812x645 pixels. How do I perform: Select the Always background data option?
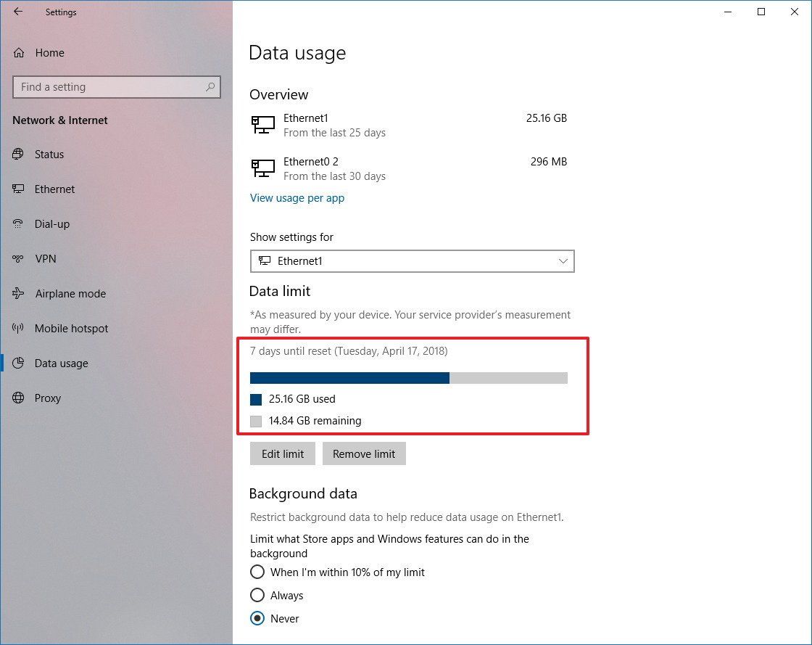pyautogui.click(x=257, y=595)
